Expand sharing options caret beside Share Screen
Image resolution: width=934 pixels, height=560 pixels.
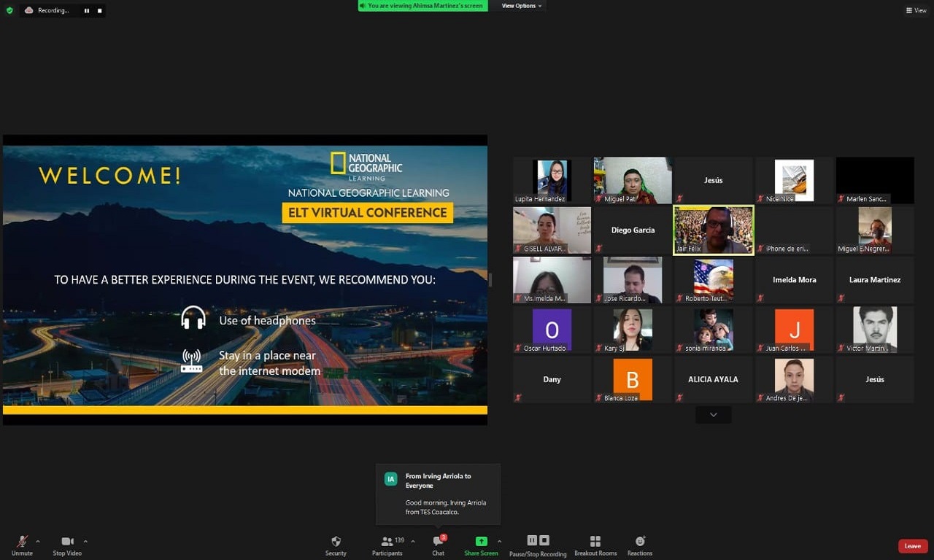499,541
